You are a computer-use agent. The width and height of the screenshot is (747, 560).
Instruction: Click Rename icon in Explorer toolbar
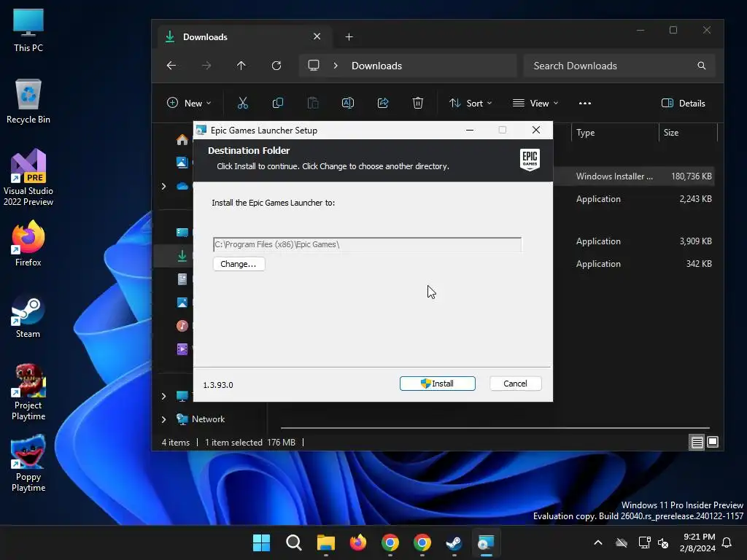pos(348,103)
